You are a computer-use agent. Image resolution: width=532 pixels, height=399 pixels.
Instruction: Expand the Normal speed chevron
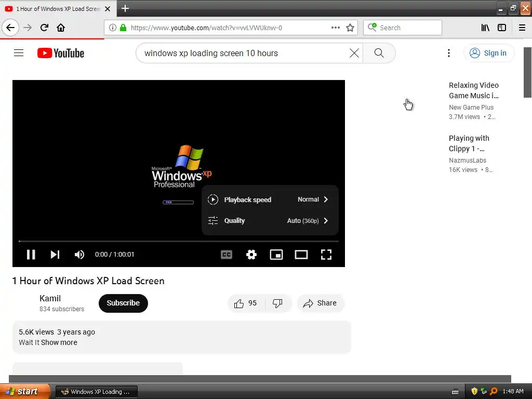pos(326,199)
